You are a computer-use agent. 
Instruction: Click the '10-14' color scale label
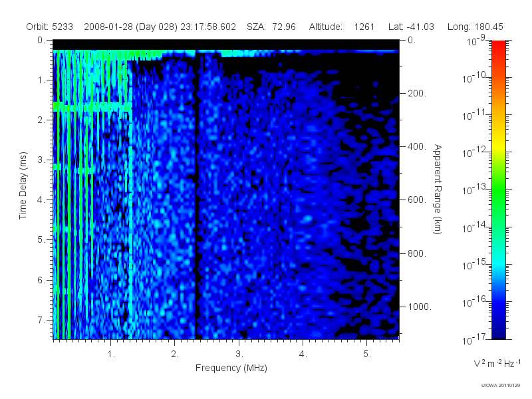pyautogui.click(x=474, y=227)
